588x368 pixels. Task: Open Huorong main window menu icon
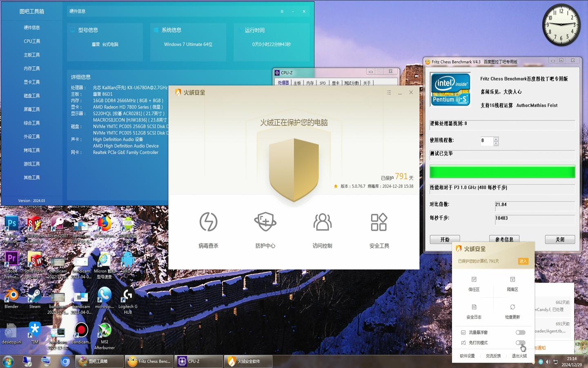389,93
